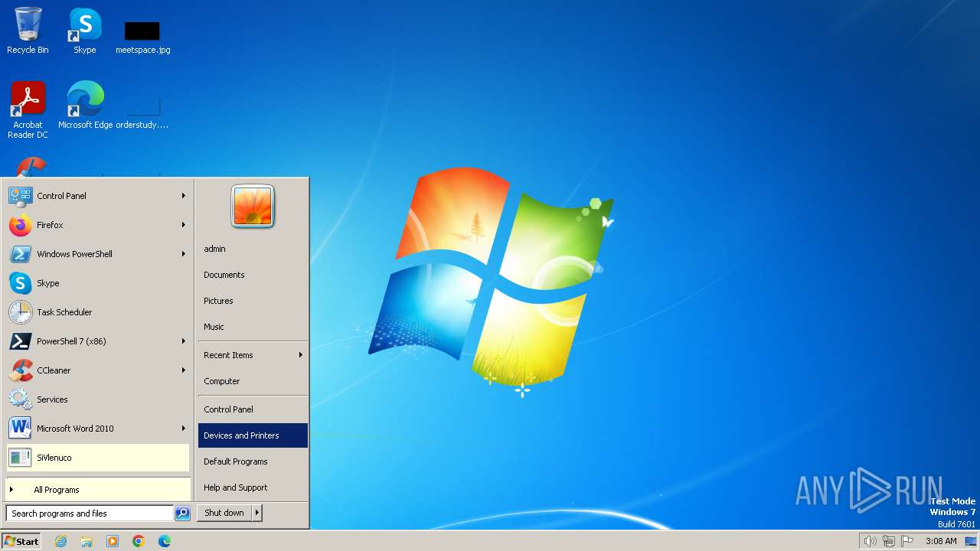Click the search programs and files field
Image resolution: width=980 pixels, height=551 pixels.
90,514
